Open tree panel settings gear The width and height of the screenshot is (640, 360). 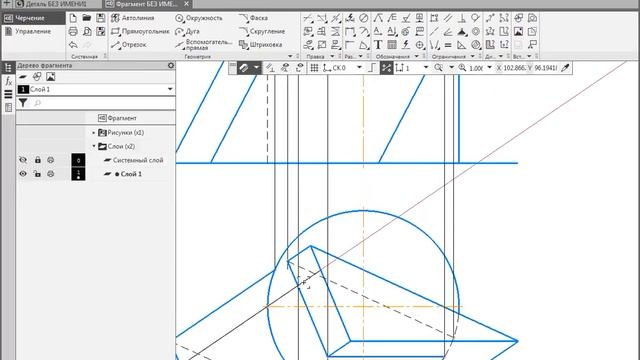171,65
